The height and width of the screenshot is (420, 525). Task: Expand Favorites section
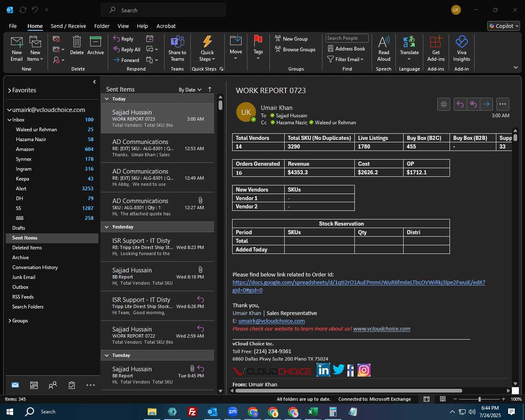pos(9,90)
